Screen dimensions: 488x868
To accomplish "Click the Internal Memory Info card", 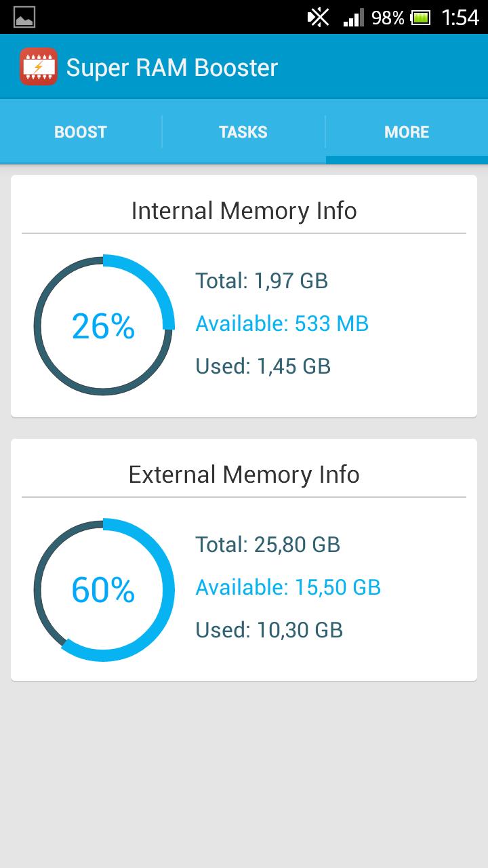I will tap(244, 293).
